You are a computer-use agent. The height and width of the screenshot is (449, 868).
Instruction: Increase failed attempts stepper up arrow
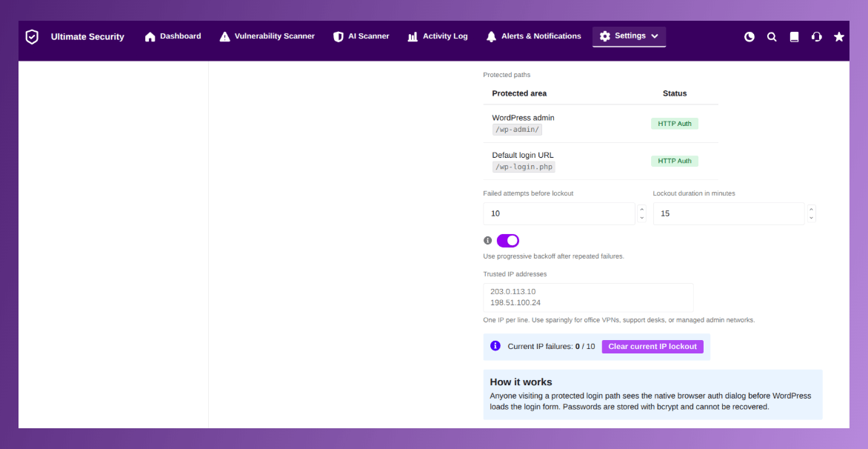tap(642, 209)
